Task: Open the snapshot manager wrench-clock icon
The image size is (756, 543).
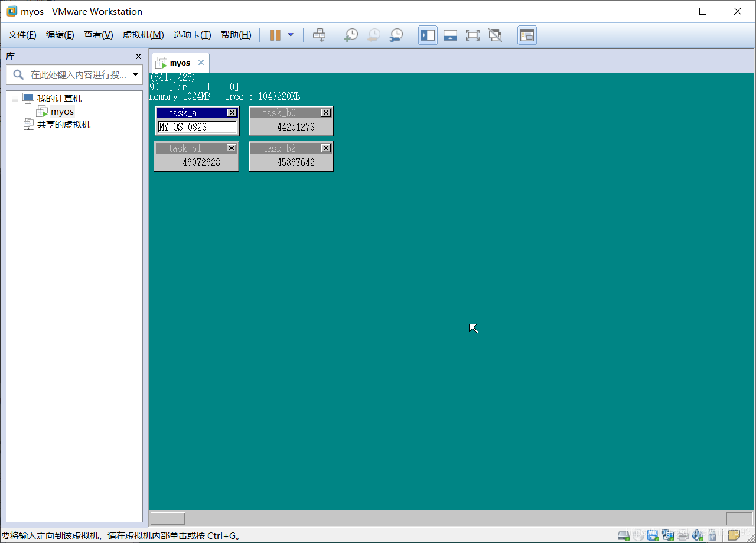Action: point(396,35)
